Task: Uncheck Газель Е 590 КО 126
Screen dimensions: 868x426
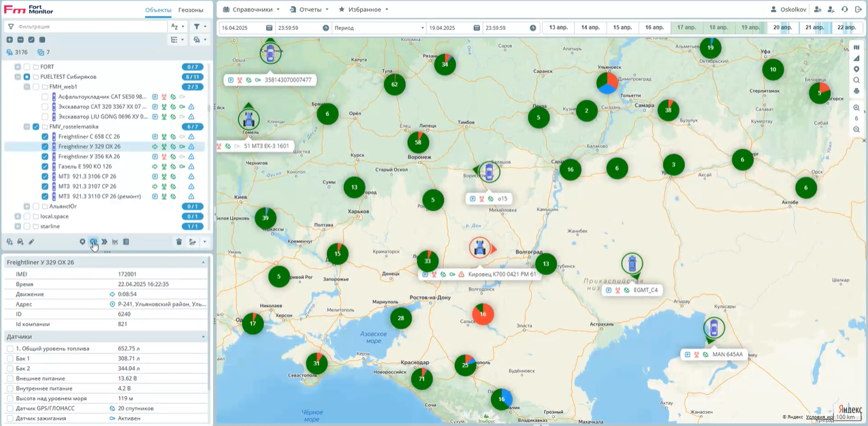Action: [45, 166]
